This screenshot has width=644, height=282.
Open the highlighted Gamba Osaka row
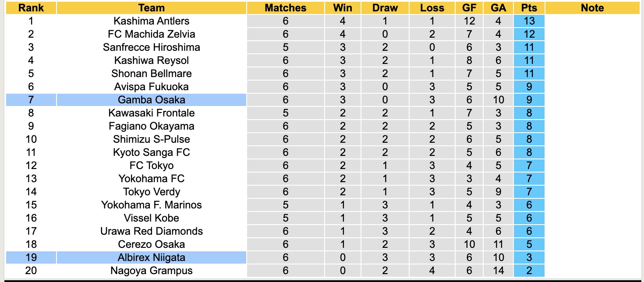151,100
